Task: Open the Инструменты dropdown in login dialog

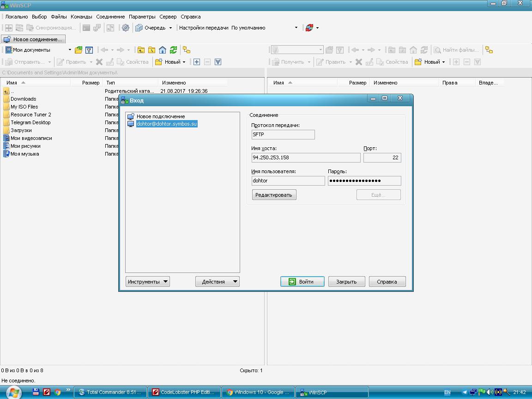Action: click(147, 282)
